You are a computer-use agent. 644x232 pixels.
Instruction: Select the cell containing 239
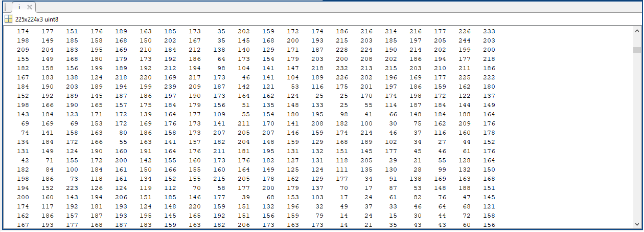coord(170,87)
